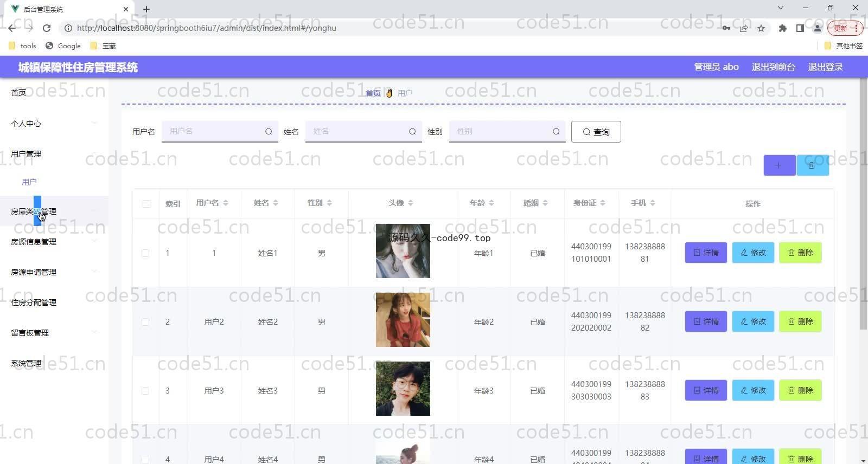The height and width of the screenshot is (464, 868).
Task: Open 房屋类型管理 sidebar menu
Action: pyautogui.click(x=54, y=211)
